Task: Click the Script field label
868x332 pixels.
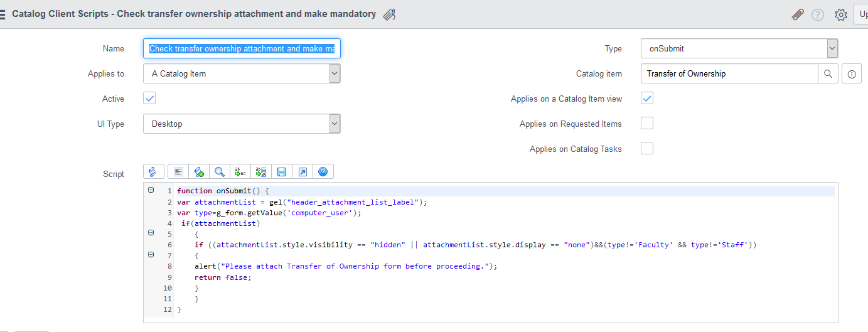Action: click(x=114, y=174)
